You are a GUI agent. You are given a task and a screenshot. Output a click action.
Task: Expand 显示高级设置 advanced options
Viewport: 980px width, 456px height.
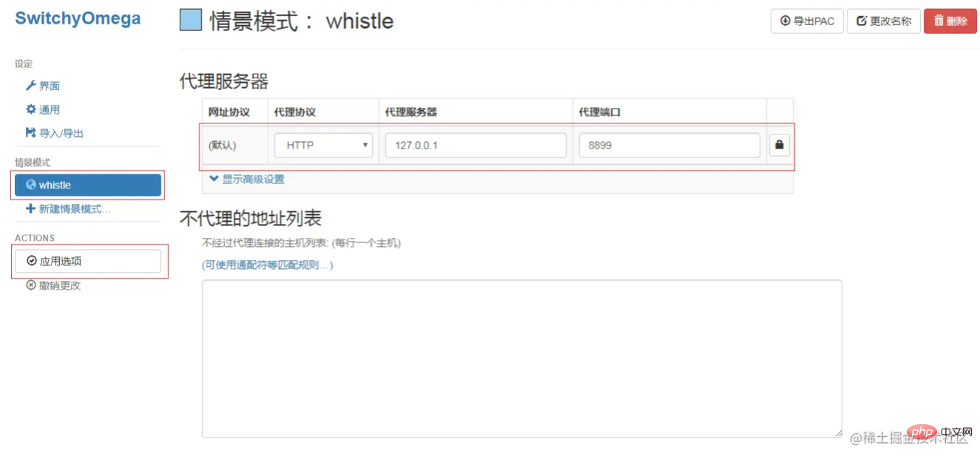(247, 179)
